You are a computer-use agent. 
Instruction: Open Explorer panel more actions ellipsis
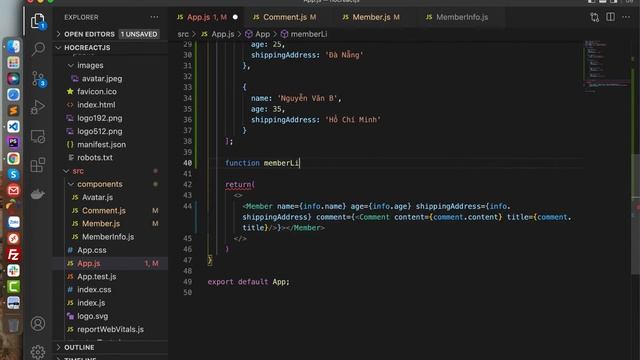coord(154,17)
